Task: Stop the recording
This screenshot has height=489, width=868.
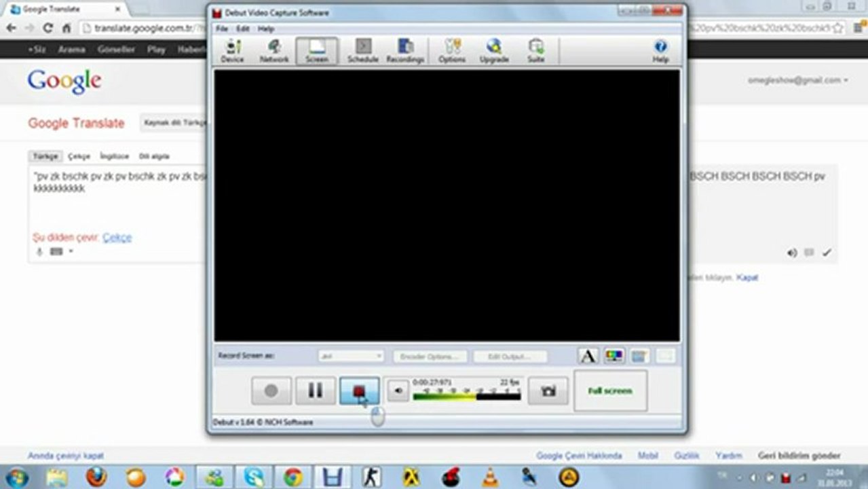Action: point(360,391)
